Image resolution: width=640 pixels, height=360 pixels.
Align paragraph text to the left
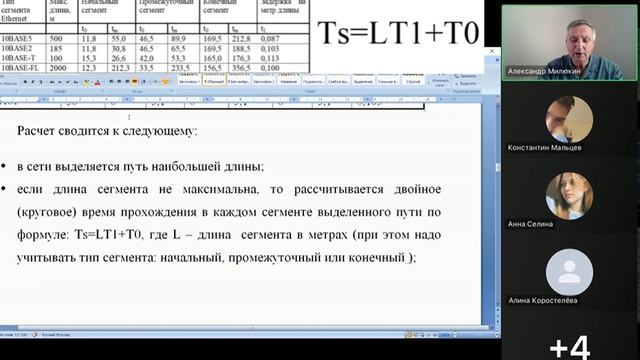tap(111, 81)
